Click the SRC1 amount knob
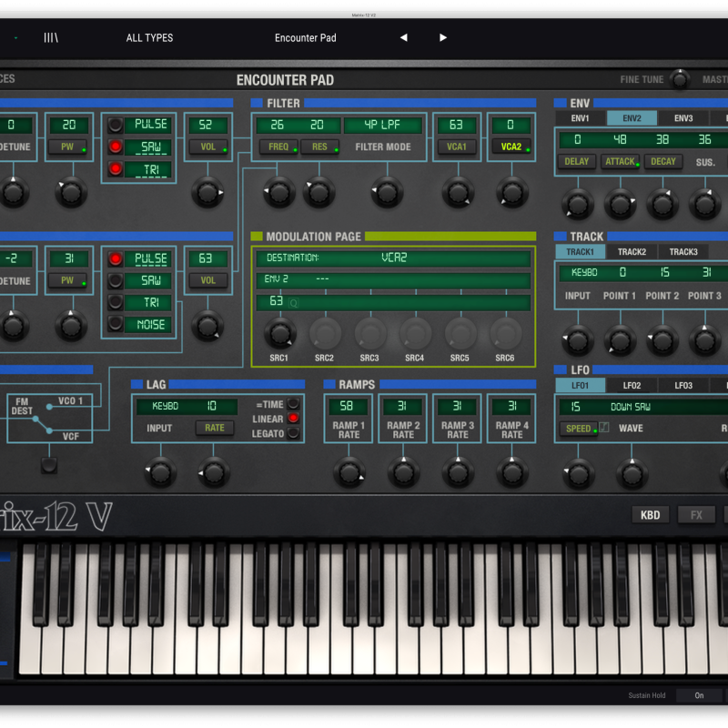Image resolution: width=728 pixels, height=728 pixels. [x=280, y=334]
